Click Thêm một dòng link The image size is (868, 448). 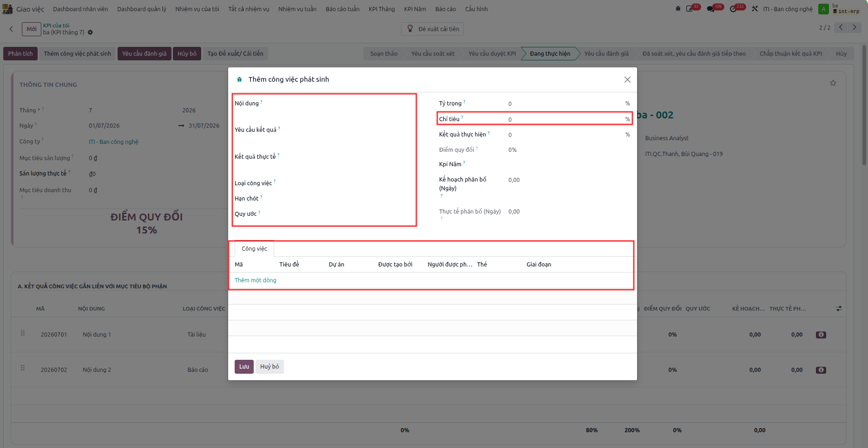pos(256,280)
